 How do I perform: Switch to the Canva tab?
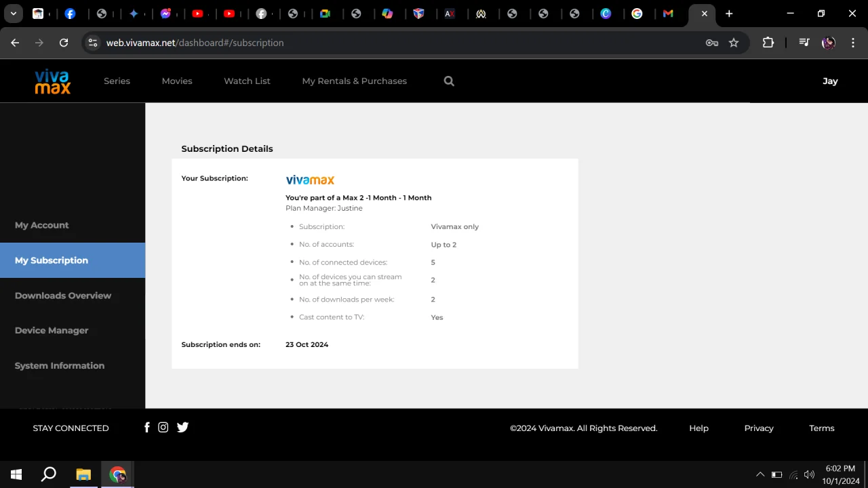pos(606,14)
